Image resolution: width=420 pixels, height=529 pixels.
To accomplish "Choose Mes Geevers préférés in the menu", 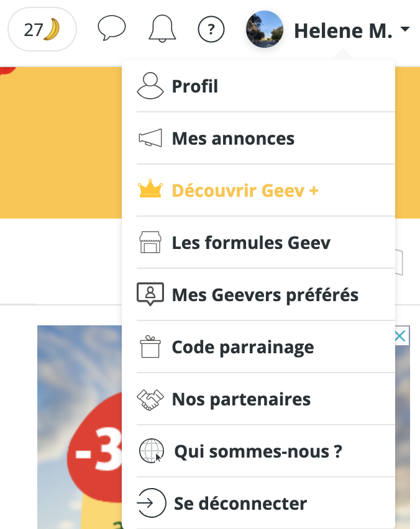I will point(265,294).
